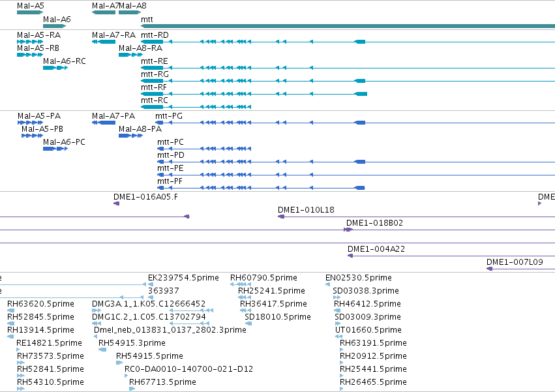Click the DME1-007L09 clone feature
This screenshot has height=392, width=555.
pyautogui.click(x=520, y=269)
